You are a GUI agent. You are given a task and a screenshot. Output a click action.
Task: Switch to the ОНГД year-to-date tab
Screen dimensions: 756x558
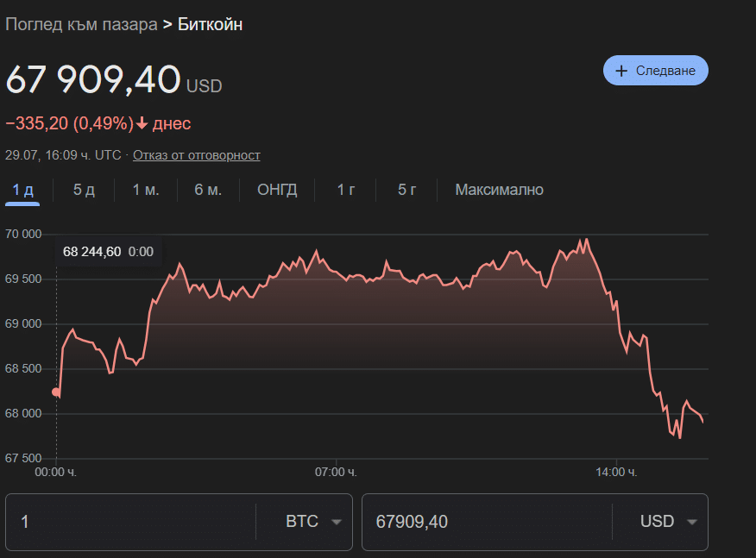(277, 190)
